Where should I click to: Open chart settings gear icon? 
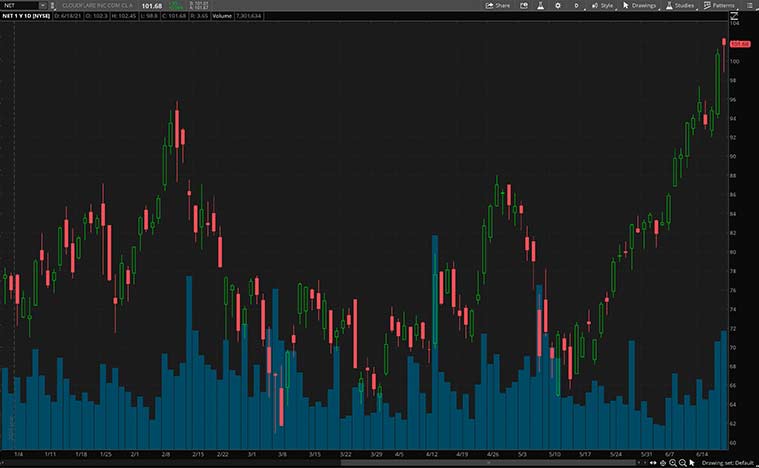click(558, 5)
